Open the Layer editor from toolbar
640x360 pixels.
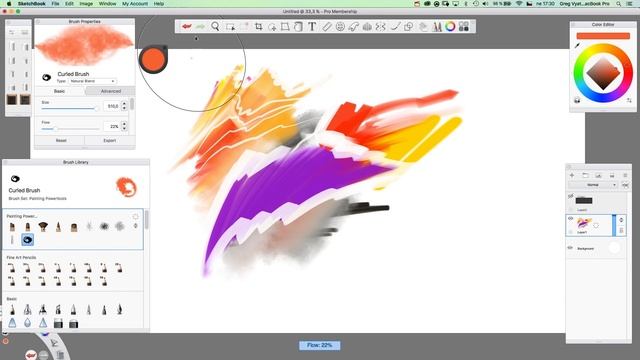(423, 27)
